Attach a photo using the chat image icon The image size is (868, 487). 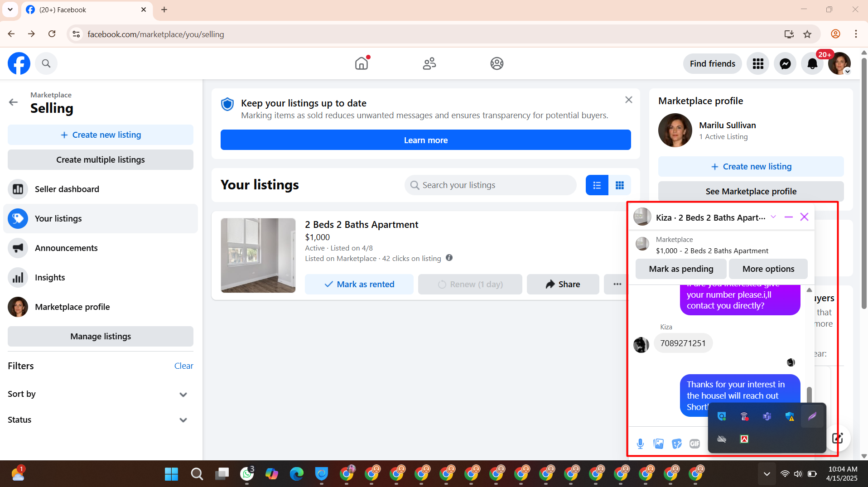[659, 444]
